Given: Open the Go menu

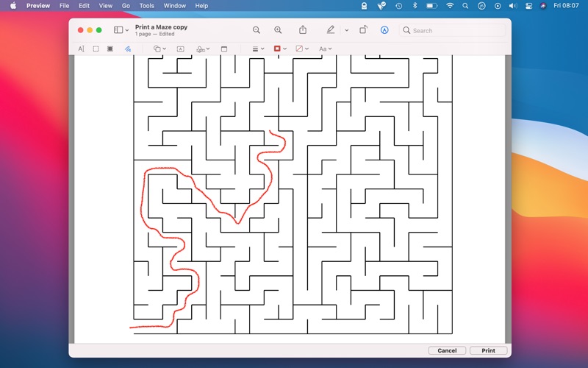Looking at the screenshot, I should (x=126, y=6).
